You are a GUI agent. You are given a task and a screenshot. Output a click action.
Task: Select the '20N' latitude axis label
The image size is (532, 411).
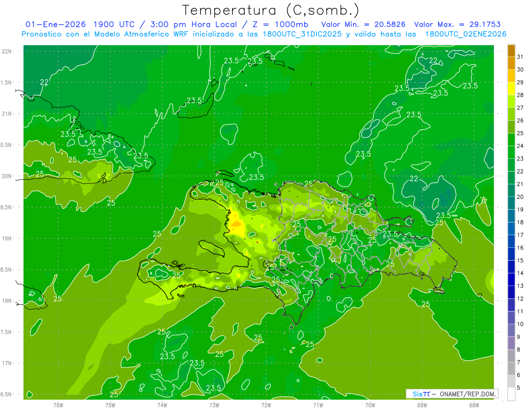coord(7,176)
